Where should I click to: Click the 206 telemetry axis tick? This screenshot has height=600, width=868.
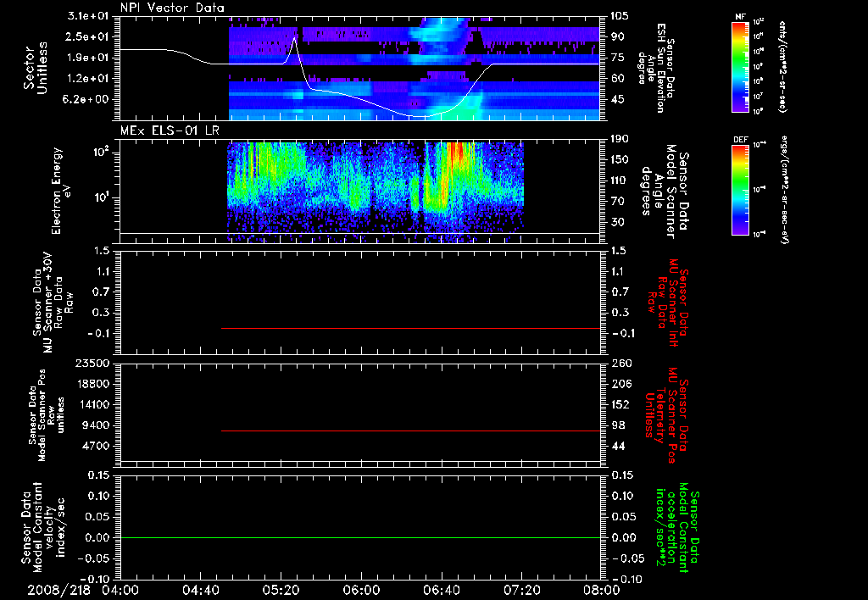pos(620,384)
